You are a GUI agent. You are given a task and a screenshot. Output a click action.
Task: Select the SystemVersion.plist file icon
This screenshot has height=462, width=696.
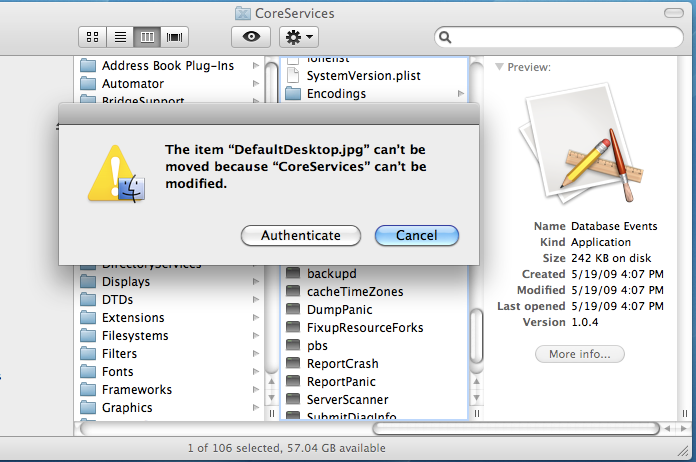click(293, 75)
